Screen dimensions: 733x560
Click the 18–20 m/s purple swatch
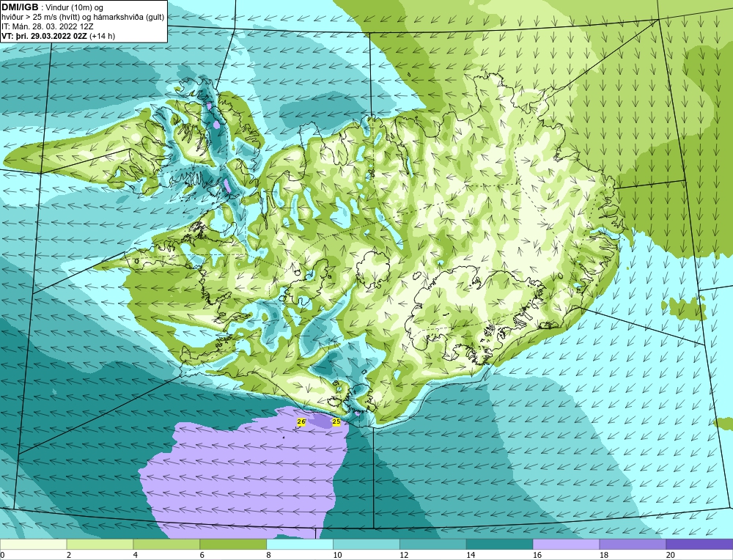(x=633, y=544)
